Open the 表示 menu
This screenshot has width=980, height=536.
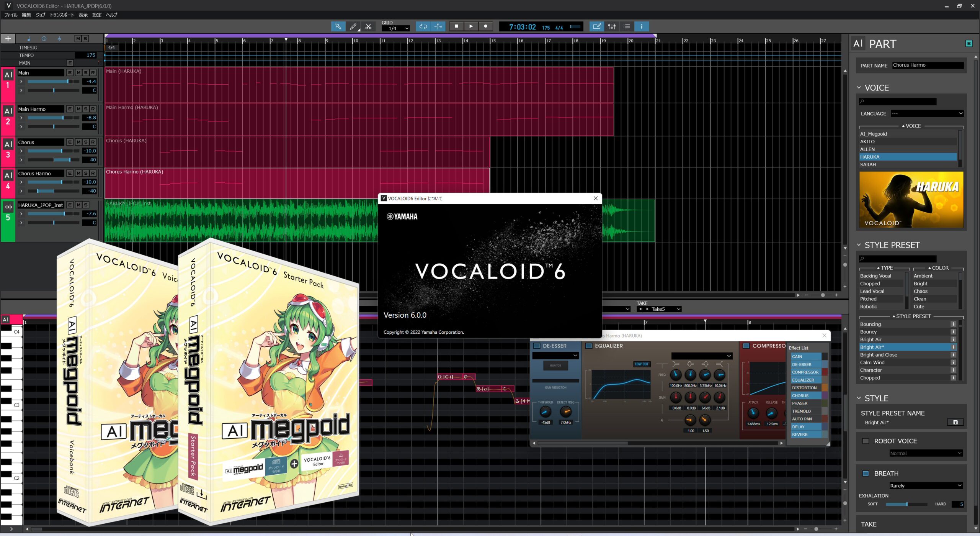click(x=83, y=15)
